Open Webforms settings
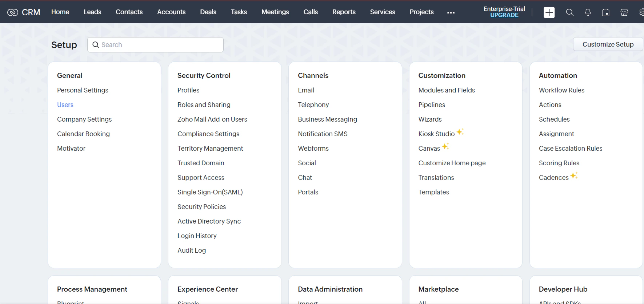 coord(313,149)
